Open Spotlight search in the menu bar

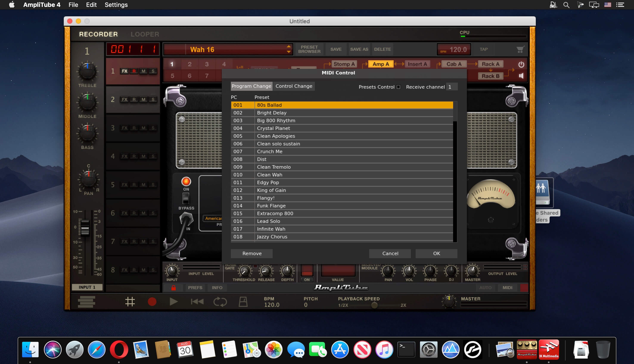click(566, 5)
